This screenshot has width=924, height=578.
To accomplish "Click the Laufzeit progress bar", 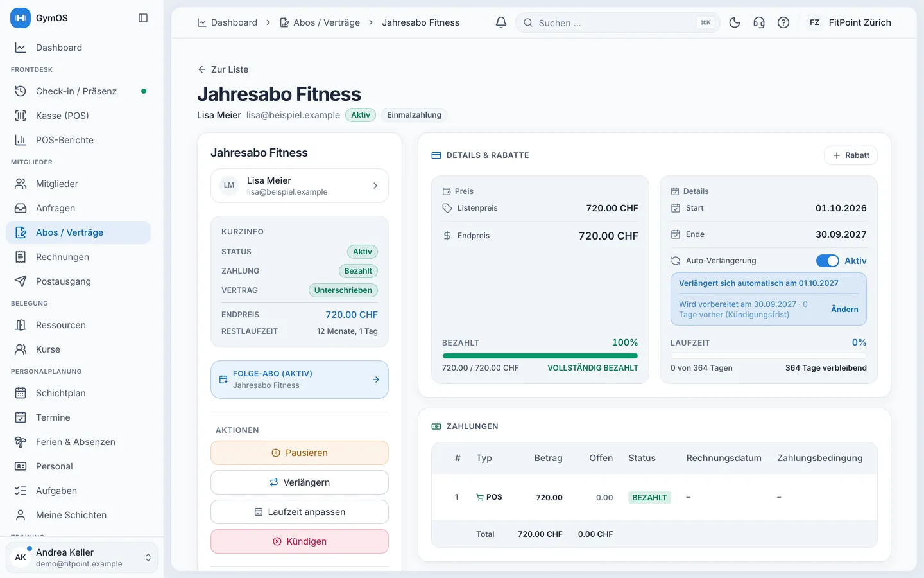I will pos(769,356).
